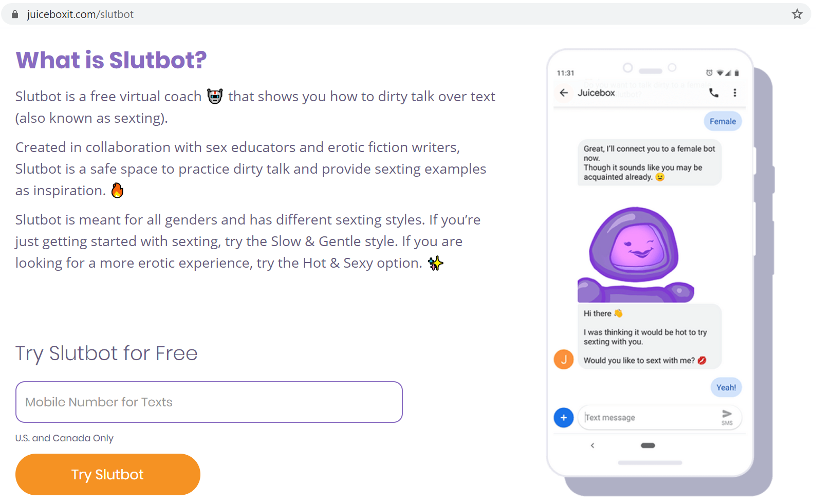Viewport: 816px width, 504px height.
Task: Click the What is Slutbot? heading
Action: [111, 60]
